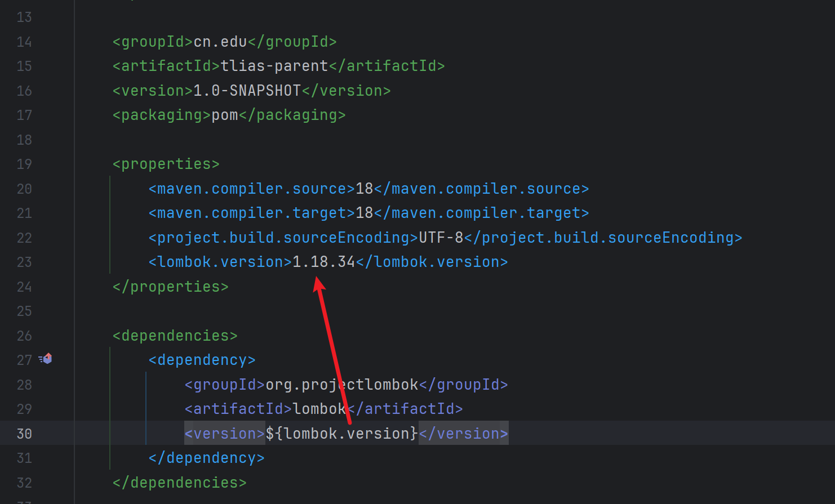This screenshot has width=835, height=504.
Task: Click the lombok artifactId value
Action: (319, 409)
